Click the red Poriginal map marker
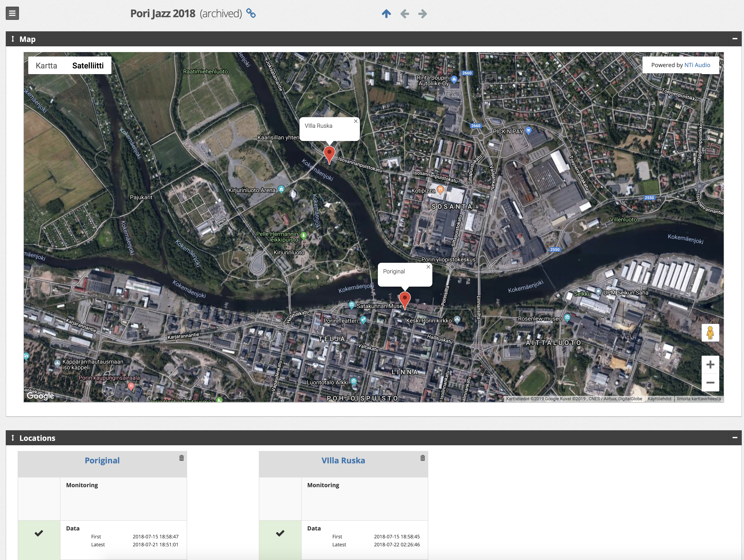This screenshot has height=560, width=744. (405, 299)
